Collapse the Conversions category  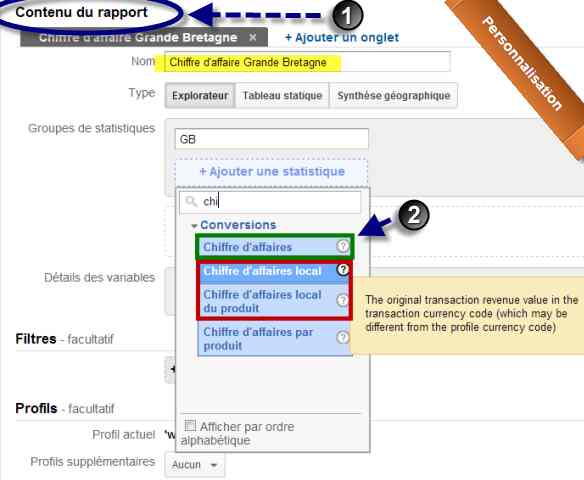coord(194,226)
